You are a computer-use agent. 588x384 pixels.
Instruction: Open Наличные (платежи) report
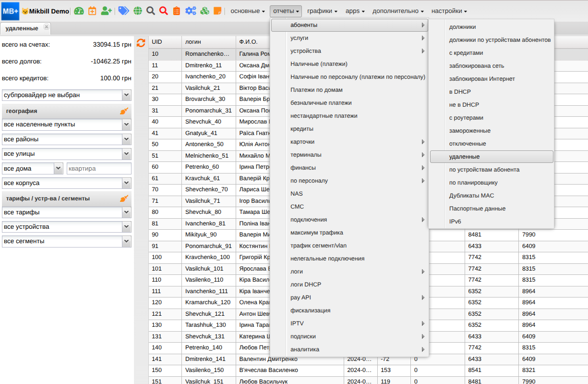pos(349,64)
